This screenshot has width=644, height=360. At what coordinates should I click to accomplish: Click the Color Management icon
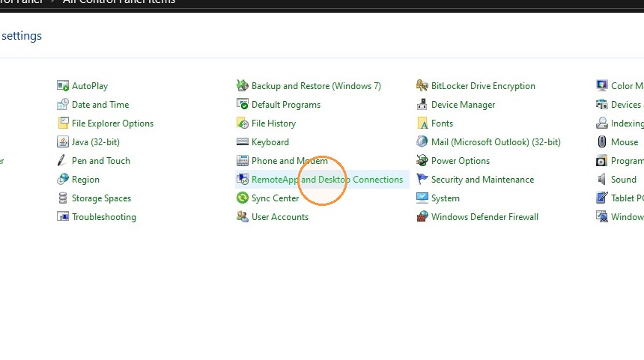coord(602,86)
